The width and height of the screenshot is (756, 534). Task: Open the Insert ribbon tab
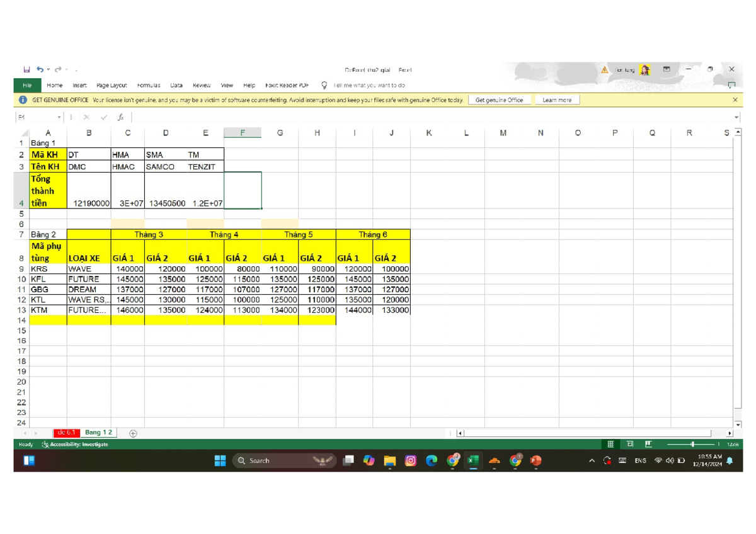click(79, 85)
